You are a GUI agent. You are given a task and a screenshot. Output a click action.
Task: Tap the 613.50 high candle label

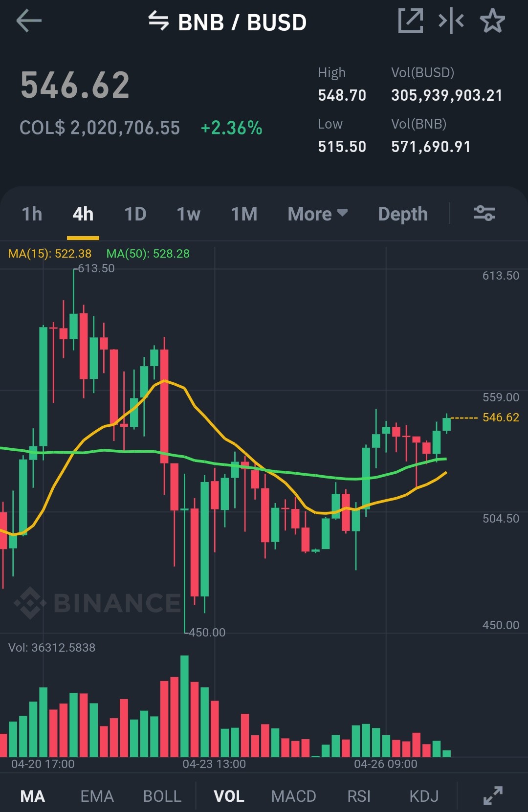[x=96, y=268]
